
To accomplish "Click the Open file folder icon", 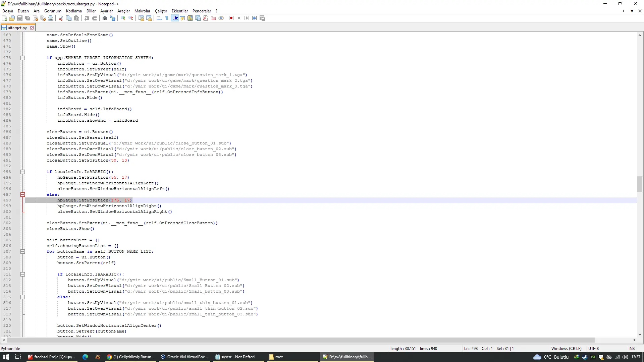I will pos(12,18).
